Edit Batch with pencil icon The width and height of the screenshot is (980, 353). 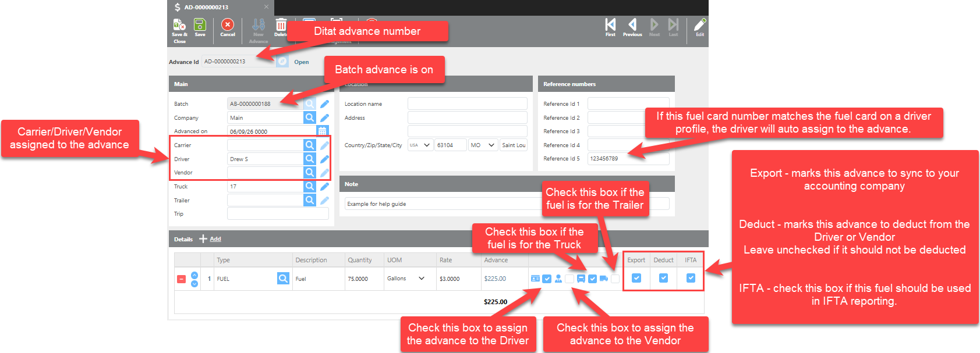[324, 104]
